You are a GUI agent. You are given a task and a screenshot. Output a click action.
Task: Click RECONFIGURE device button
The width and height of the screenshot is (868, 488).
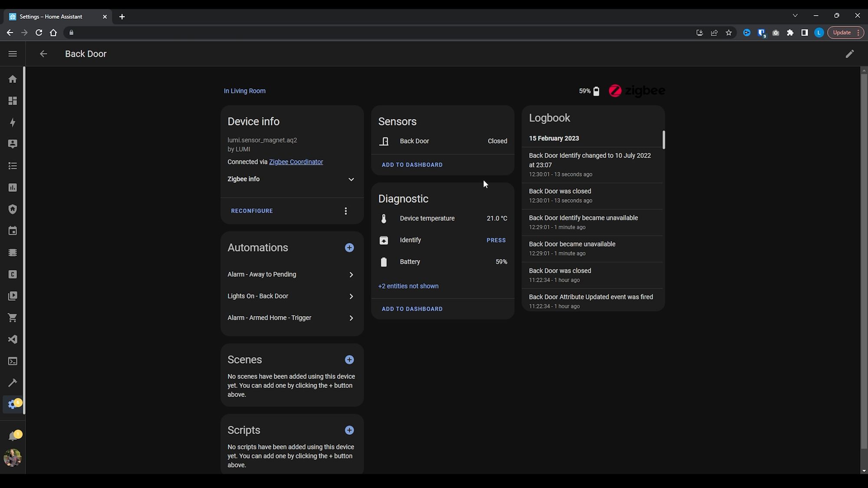tap(253, 210)
